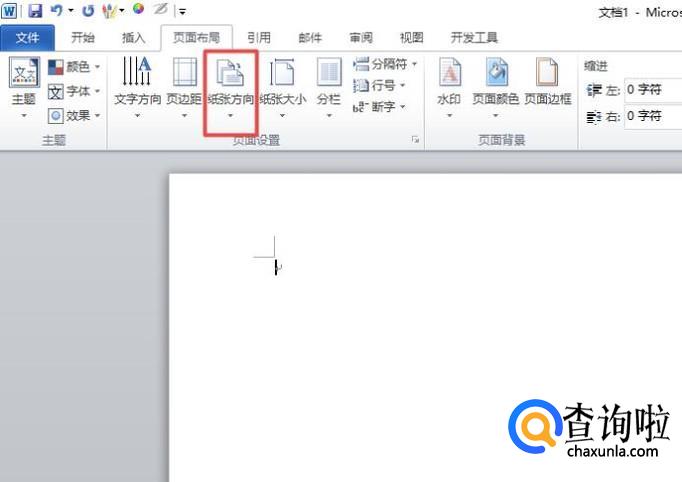
Task: Switch to the 邮件 tab
Action: pyautogui.click(x=310, y=38)
